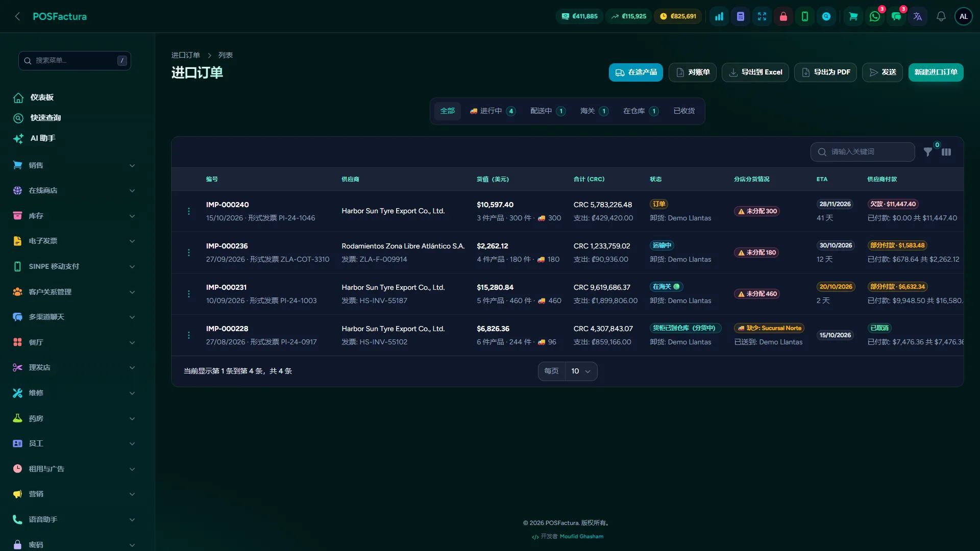The height and width of the screenshot is (551, 980).
Task: Click the Moufid Ghasham developer link
Action: tap(581, 537)
